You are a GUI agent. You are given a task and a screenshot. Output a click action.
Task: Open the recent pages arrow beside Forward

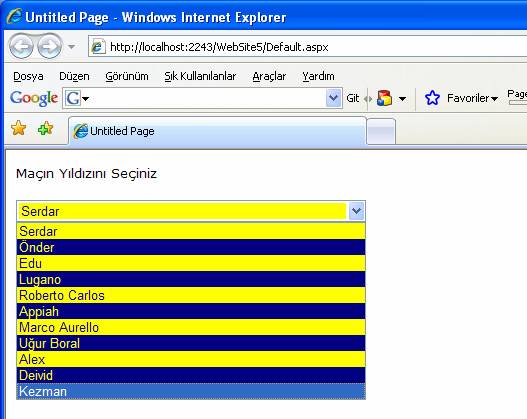tap(71, 47)
